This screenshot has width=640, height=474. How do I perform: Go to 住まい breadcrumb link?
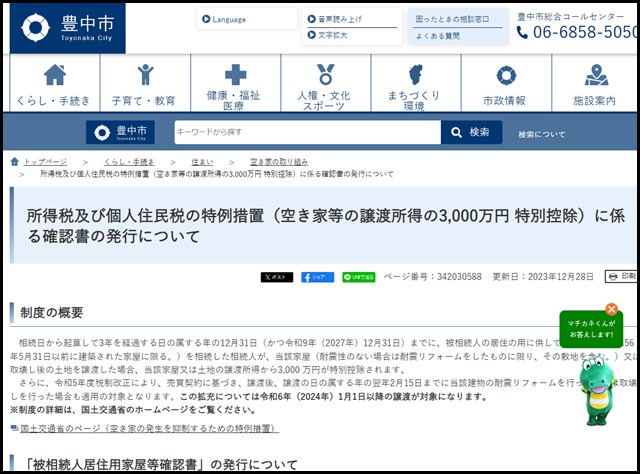202,162
